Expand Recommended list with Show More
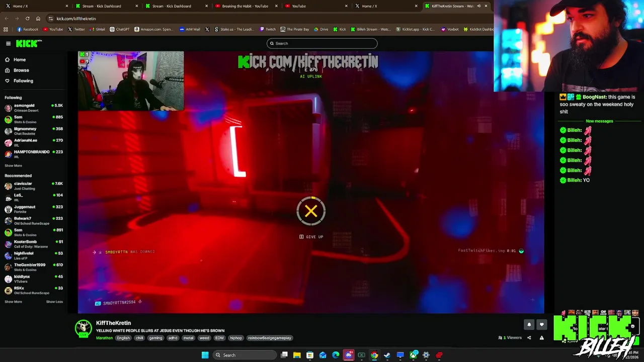Viewport: 644px width, 362px height. pyautogui.click(x=13, y=302)
